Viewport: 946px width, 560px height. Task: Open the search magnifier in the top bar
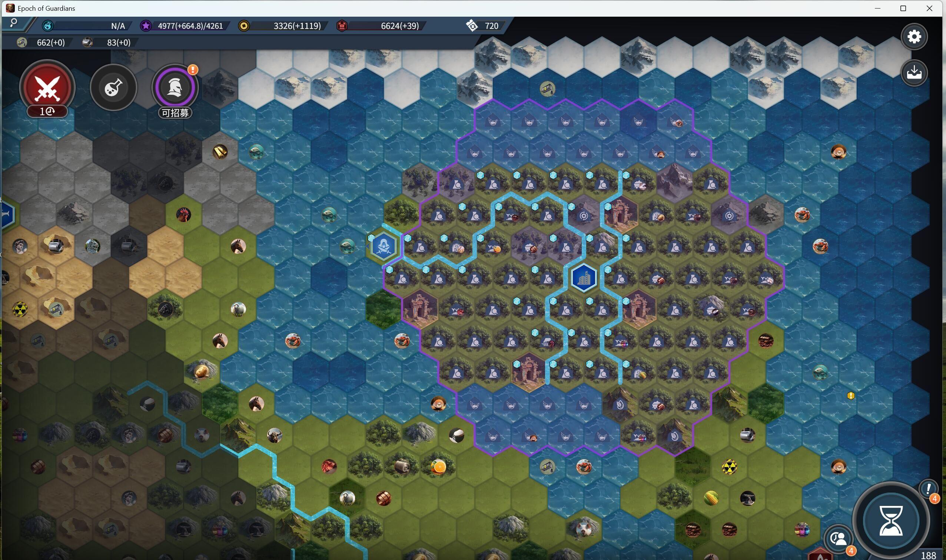[14, 23]
